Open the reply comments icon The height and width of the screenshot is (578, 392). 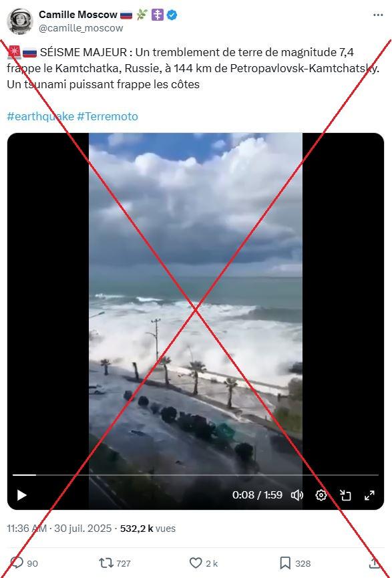(x=17, y=563)
